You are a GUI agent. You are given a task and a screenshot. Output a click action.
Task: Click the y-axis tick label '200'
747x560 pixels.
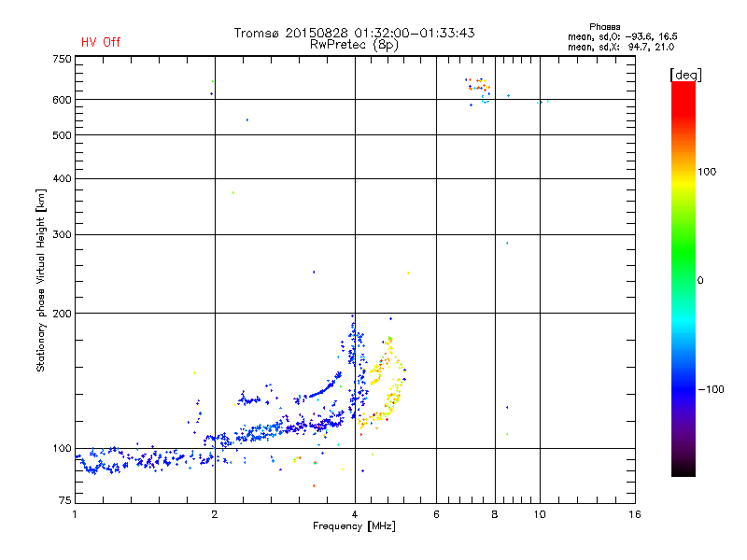click(x=62, y=314)
